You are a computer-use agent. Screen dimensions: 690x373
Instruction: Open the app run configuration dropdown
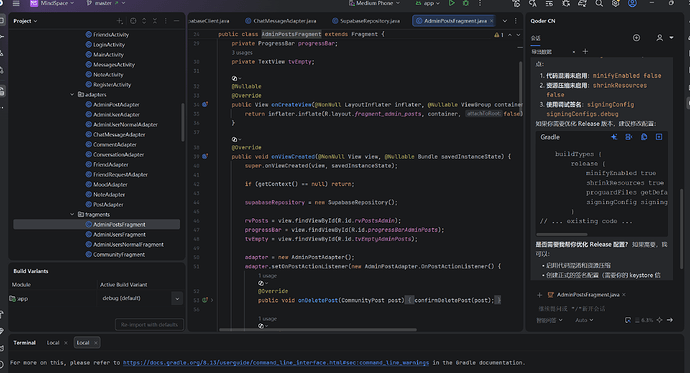(x=427, y=3)
